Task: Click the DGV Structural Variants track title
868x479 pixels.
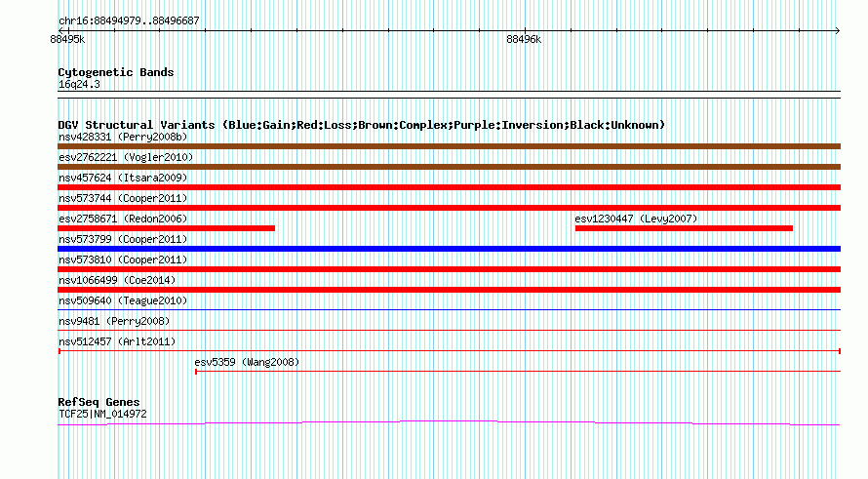Action: click(362, 125)
